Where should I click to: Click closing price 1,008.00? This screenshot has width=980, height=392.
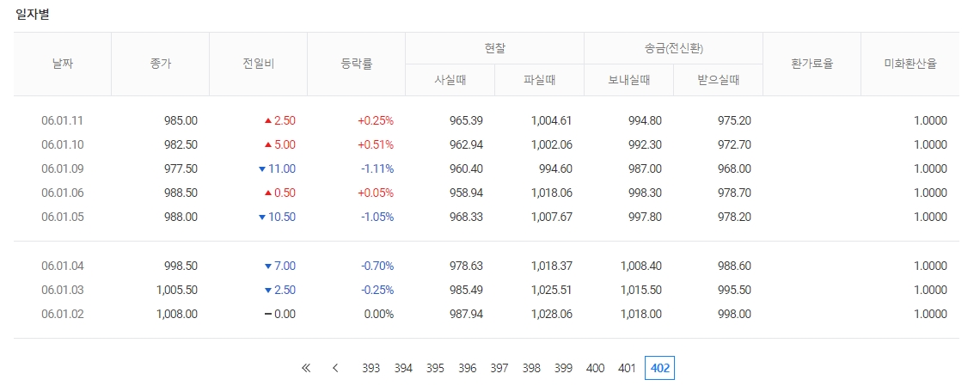[177, 314]
